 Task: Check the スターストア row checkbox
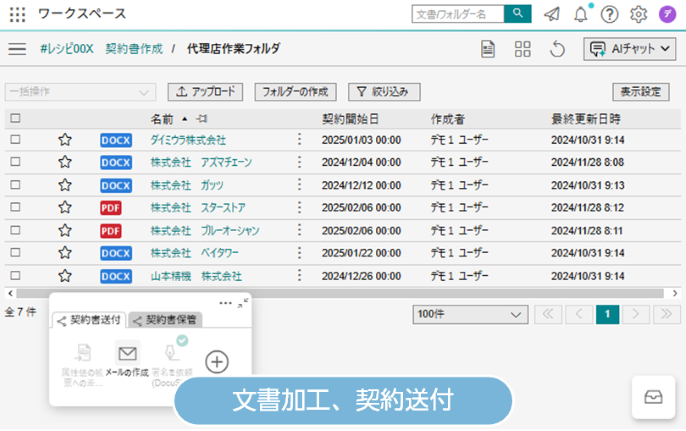(15, 207)
